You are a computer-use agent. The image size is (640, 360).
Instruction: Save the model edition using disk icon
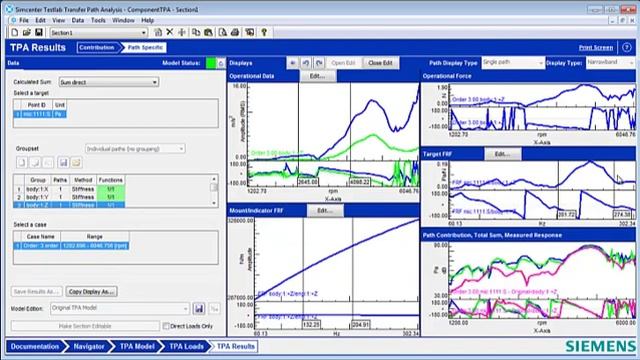click(199, 309)
